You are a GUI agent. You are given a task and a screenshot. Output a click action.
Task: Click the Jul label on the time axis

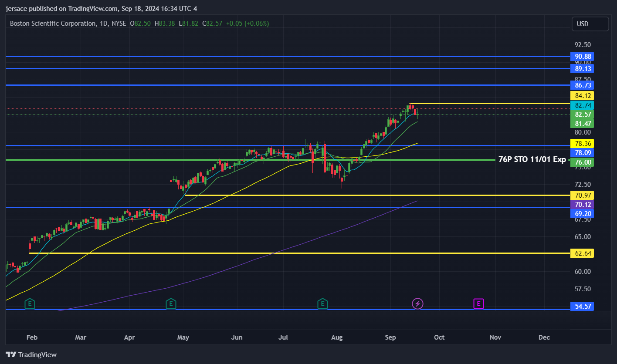pos(284,337)
